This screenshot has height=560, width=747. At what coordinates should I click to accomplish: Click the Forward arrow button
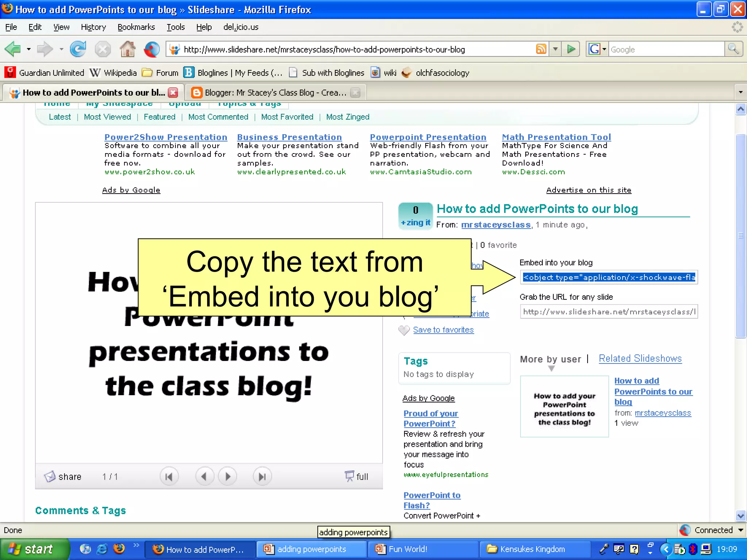pos(45,49)
